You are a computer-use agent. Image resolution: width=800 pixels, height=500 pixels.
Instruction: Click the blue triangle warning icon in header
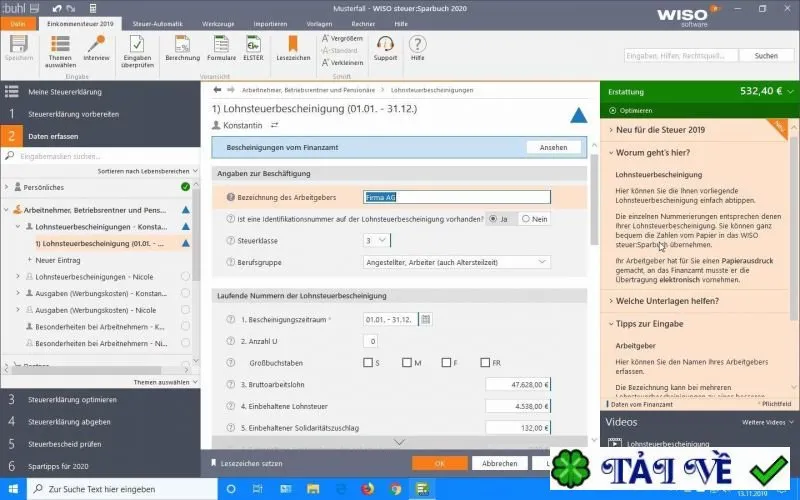[x=579, y=116]
